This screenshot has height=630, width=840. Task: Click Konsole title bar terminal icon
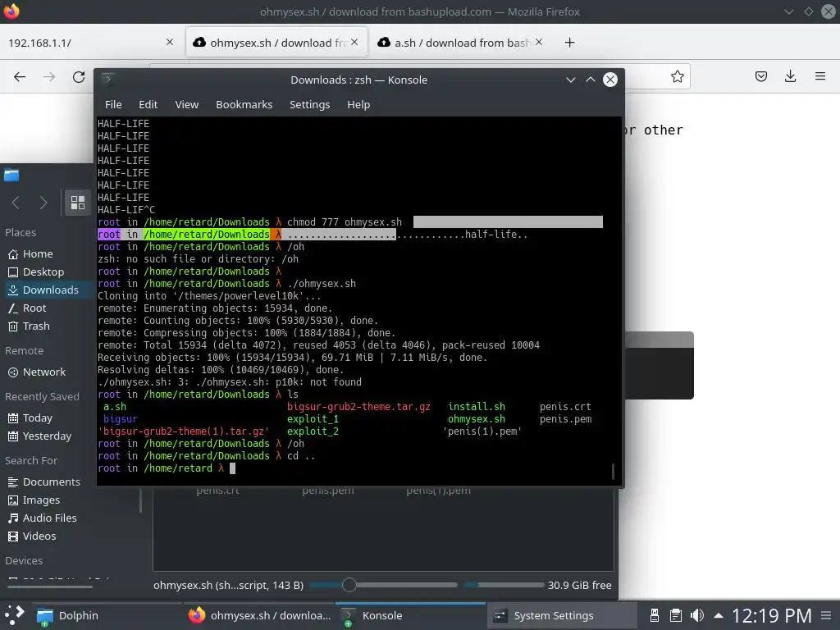(107, 80)
